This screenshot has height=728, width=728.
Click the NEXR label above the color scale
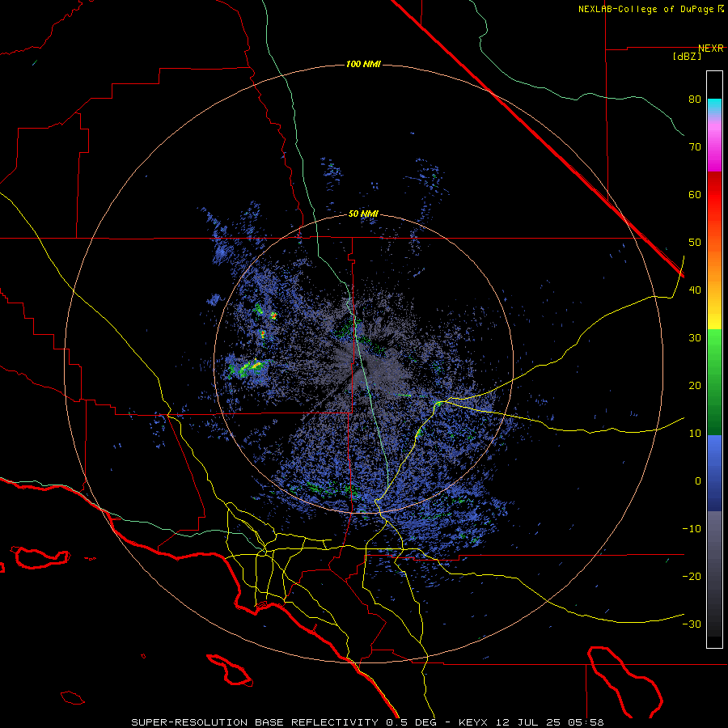(x=711, y=49)
